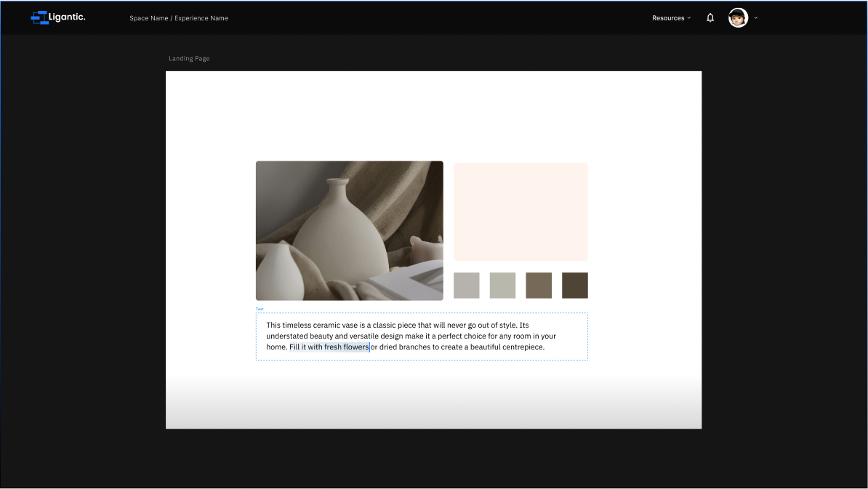Expand the Resources dropdown menu
The width and height of the screenshot is (868, 489).
668,18
